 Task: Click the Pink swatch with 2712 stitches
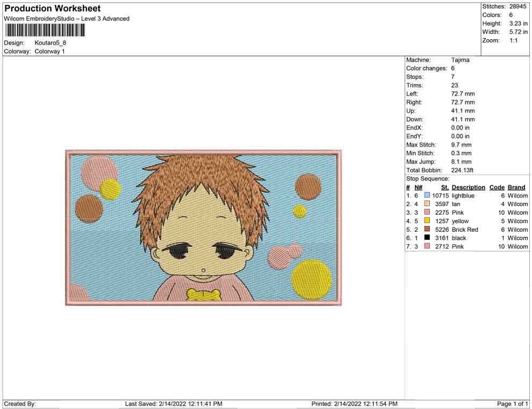point(427,246)
